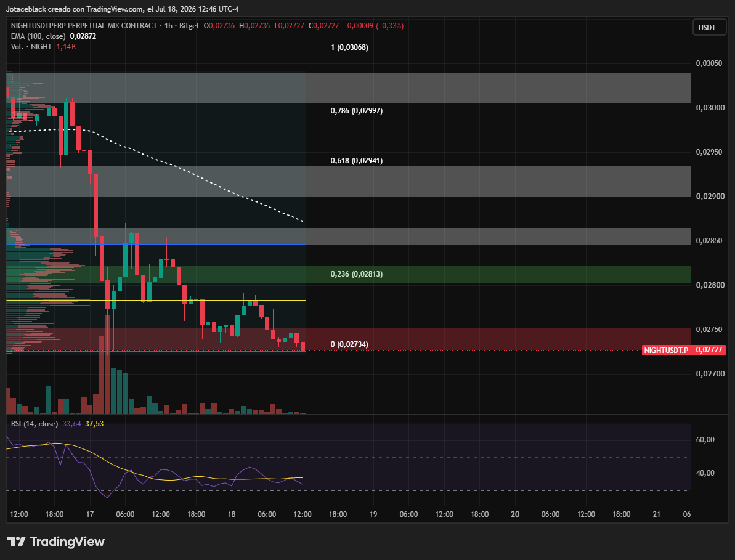Click the percent change −0,33% in header
Viewport: 735px width, 560px height.
click(389, 26)
